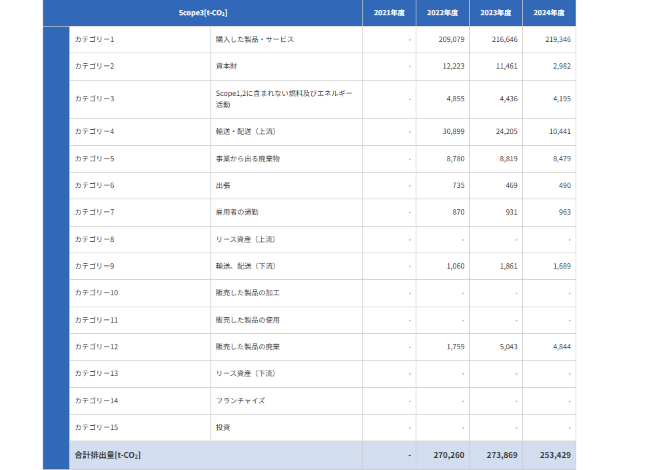Click value 30,899 in the table
The height and width of the screenshot is (470, 645).
[453, 132]
